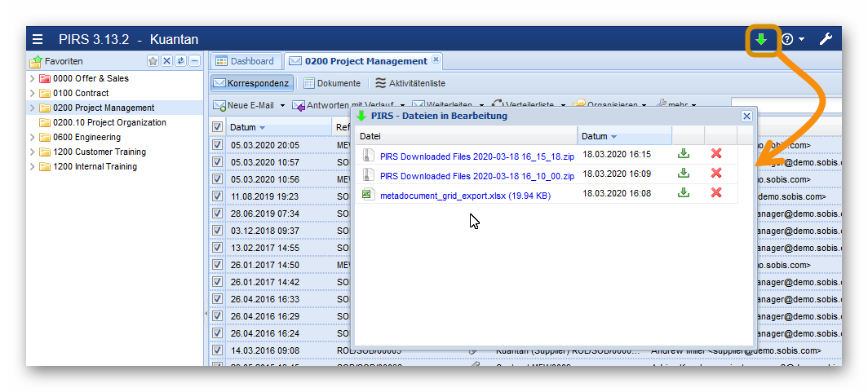Click the panel collapse handle beside Favoriten tree
This screenshot has width=868, height=392.
point(206,313)
